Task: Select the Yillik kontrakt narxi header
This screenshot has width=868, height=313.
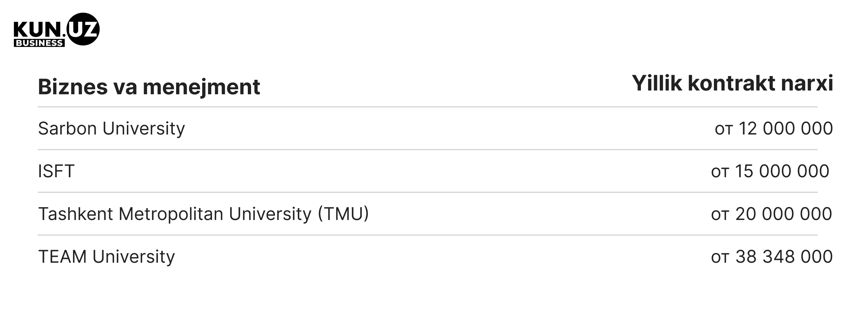Action: point(732,83)
